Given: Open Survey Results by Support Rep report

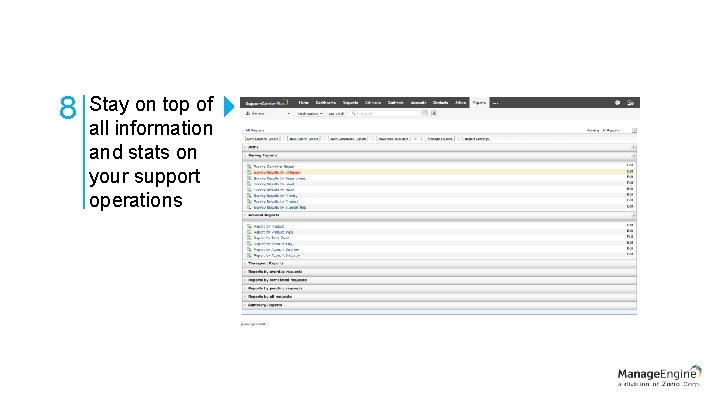Looking at the screenshot, I should 280,207.
